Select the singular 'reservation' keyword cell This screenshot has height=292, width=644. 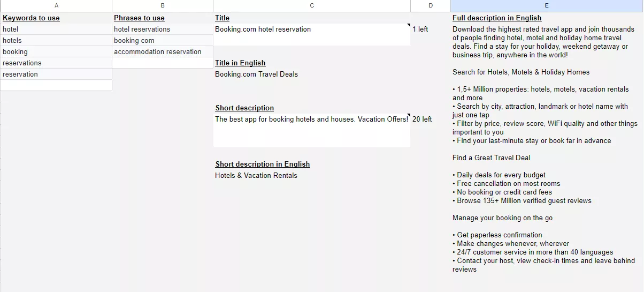tap(56, 74)
